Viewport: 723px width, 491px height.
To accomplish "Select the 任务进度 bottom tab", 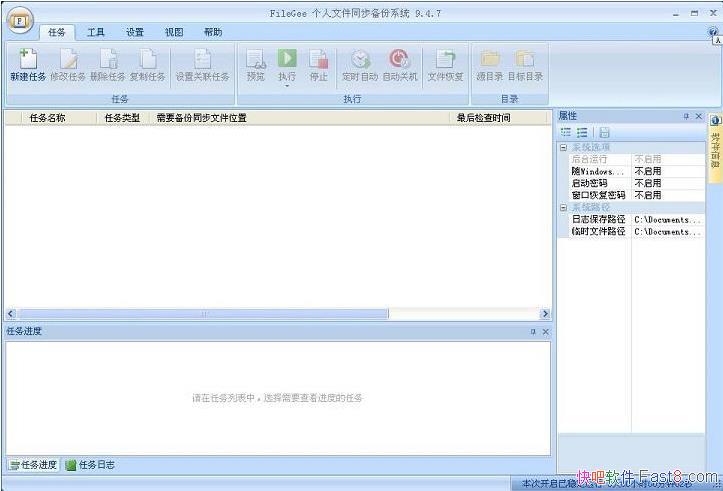I will click(x=34, y=465).
